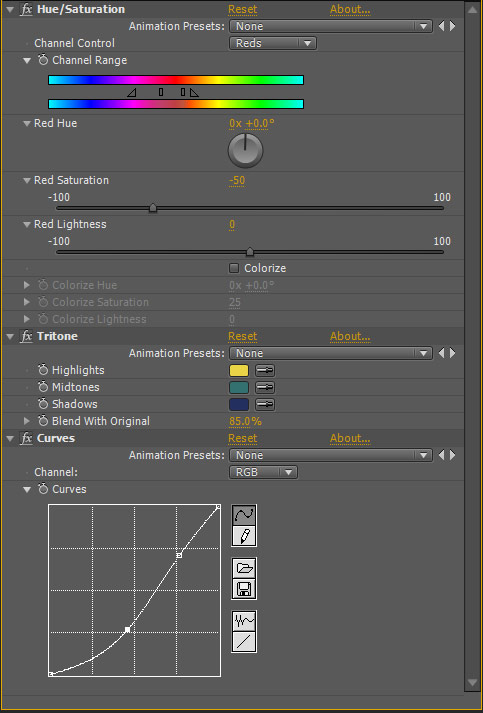Click the smooth curve icon
The height and width of the screenshot is (713, 483).
244,621
